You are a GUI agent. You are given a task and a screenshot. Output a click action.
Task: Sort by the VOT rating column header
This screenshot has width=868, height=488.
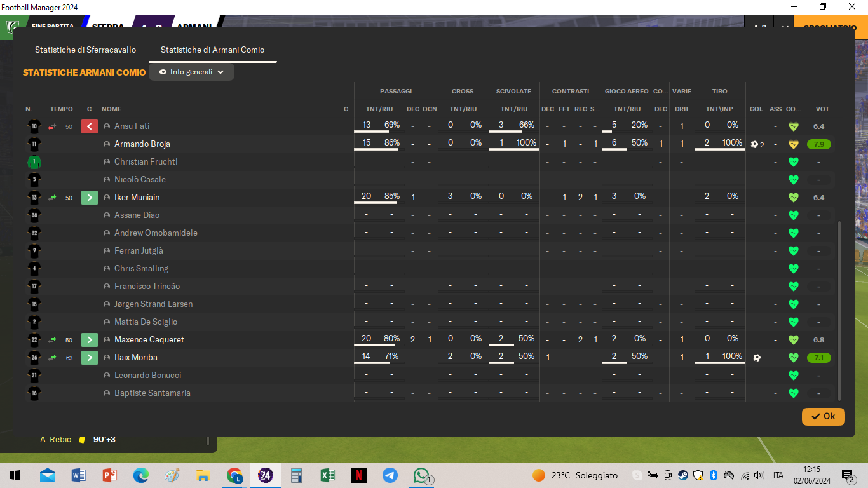pos(822,109)
